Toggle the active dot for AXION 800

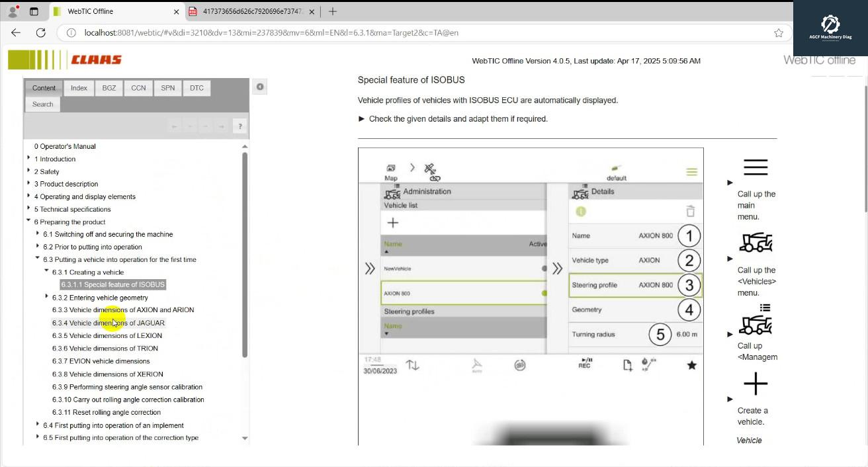coord(544,292)
